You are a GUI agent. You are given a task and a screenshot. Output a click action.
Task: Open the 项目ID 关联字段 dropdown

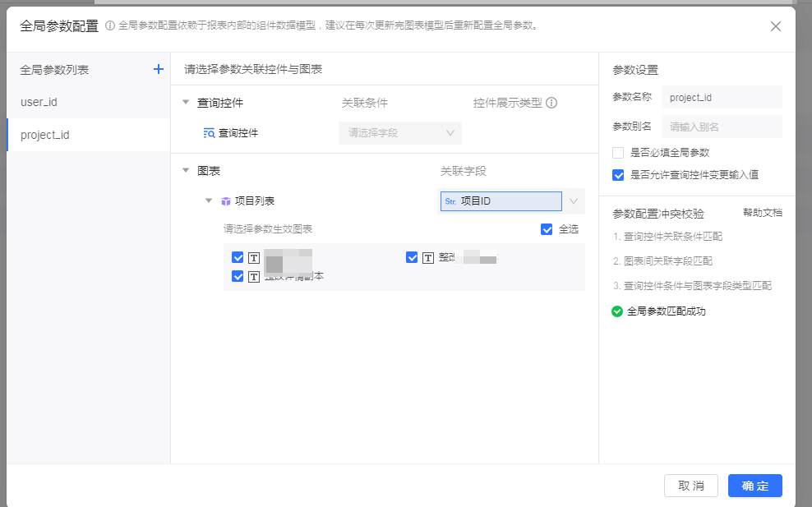point(574,201)
